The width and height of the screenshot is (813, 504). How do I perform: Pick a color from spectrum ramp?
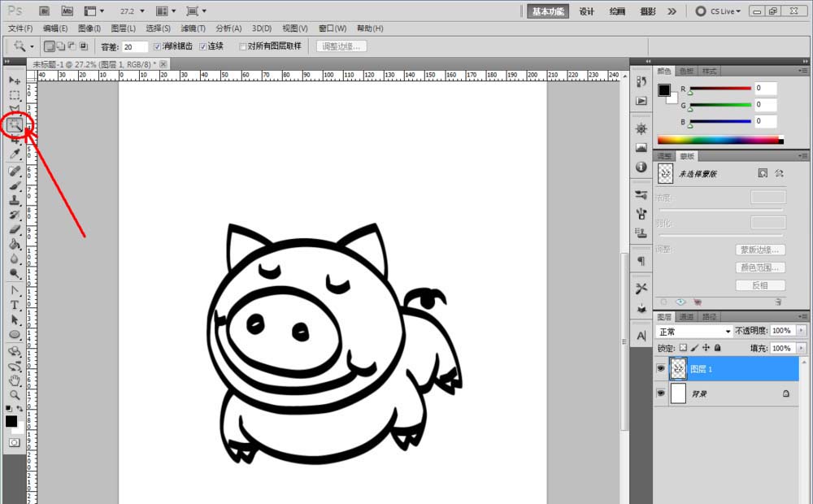[x=720, y=140]
